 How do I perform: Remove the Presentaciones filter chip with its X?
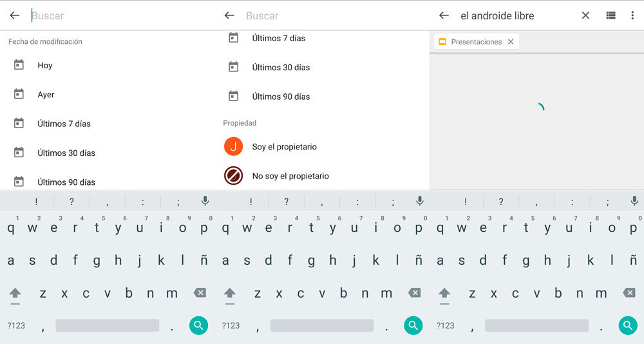(511, 42)
